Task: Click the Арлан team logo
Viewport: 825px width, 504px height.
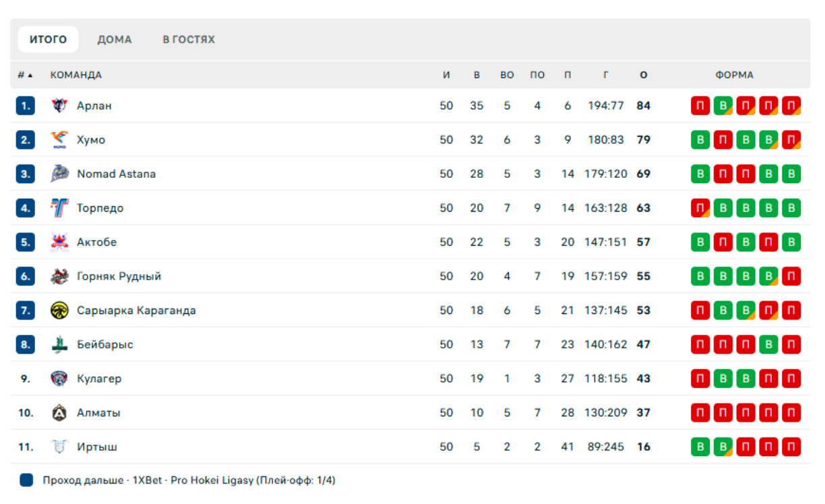Action: 59,106
